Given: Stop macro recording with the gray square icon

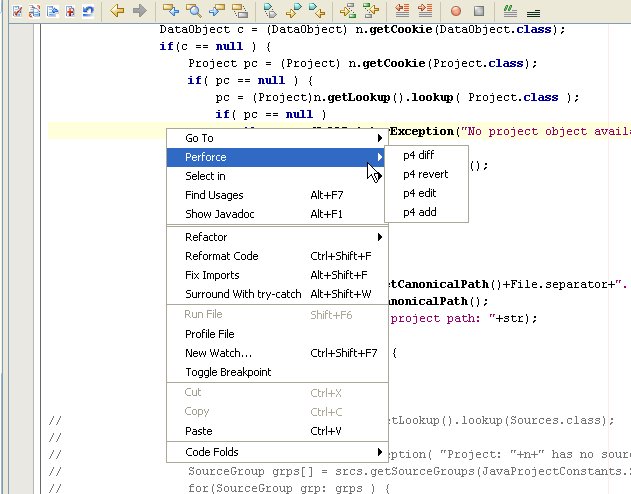Looking at the screenshot, I should [x=479, y=11].
